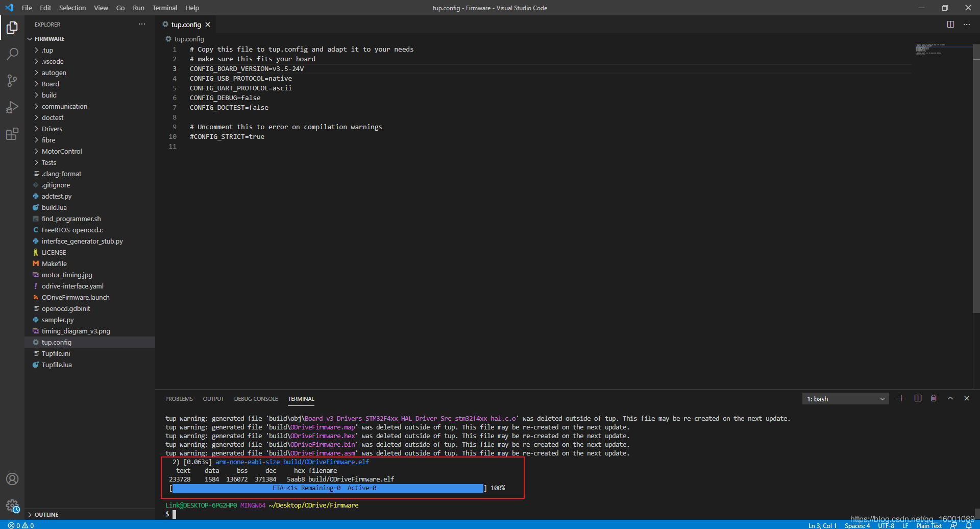
Task: Open the Search view icon
Action: point(12,54)
